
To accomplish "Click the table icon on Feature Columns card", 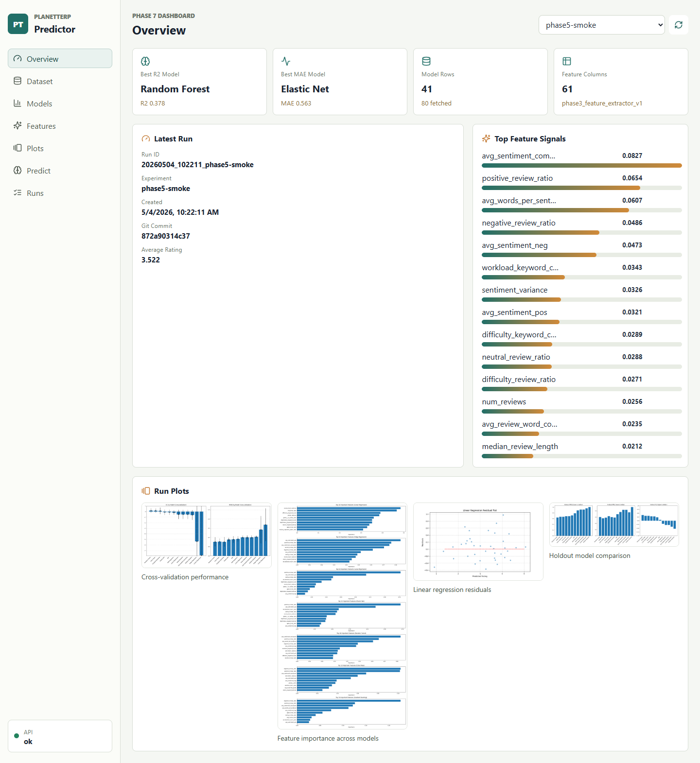I will click(x=567, y=61).
